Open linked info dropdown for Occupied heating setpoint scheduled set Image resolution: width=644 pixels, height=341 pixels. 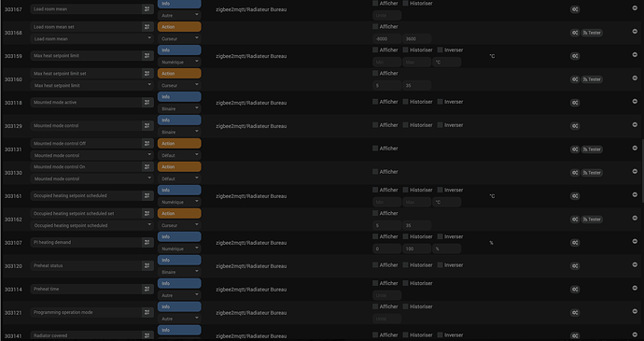(92, 225)
